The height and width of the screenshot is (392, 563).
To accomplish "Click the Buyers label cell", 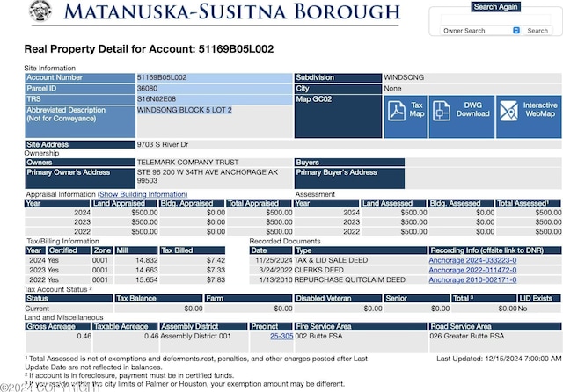I will click(349, 163).
